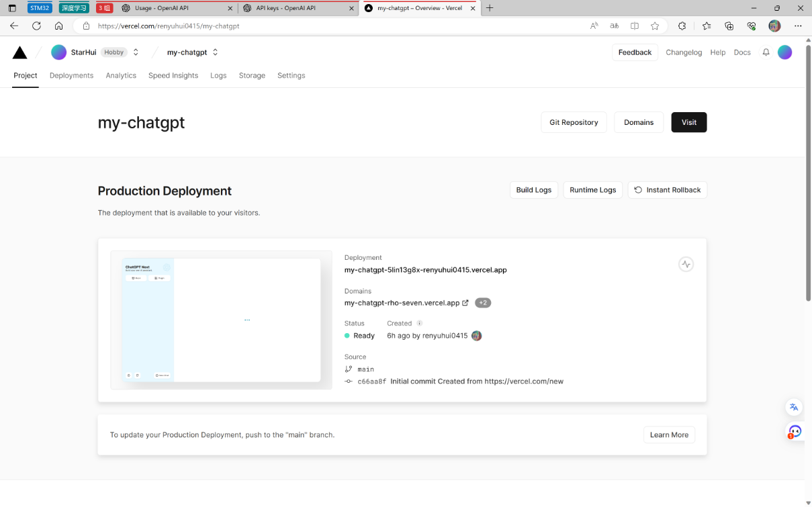Viewport: 812px width, 507px height.
Task: Click the black Visit button
Action: (x=689, y=122)
